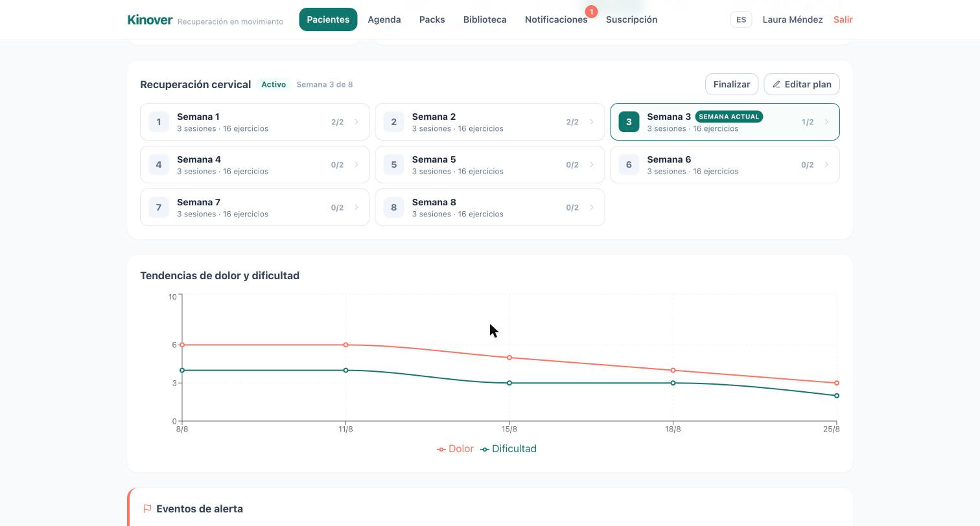Click the Dolor data point at 8/8
The image size is (980, 526).
click(x=182, y=345)
